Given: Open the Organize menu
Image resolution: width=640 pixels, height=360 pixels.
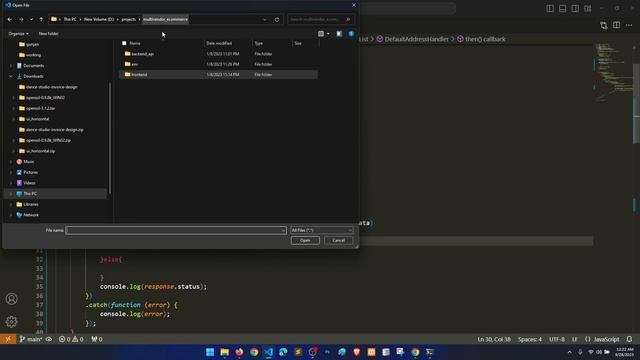Looking at the screenshot, I should [18, 33].
